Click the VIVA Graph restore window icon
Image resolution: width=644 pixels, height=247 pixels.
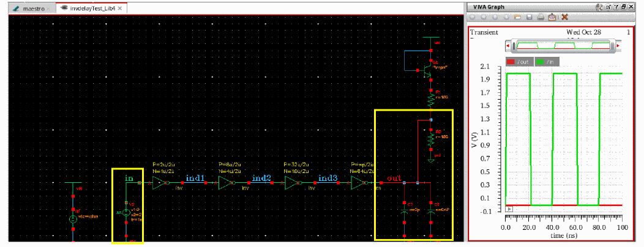pos(623,7)
